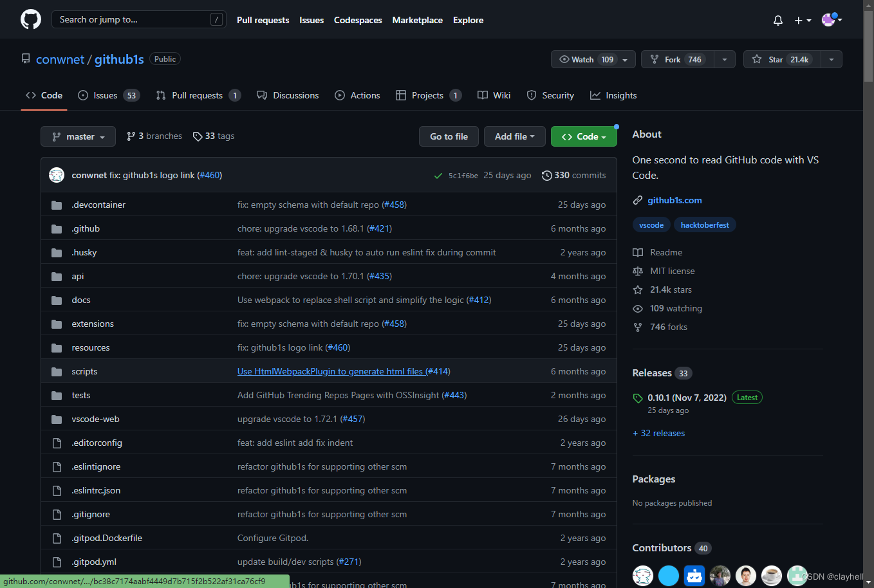Click the star icon next to 21.4k stars
This screenshot has height=588, width=874.
click(638, 290)
